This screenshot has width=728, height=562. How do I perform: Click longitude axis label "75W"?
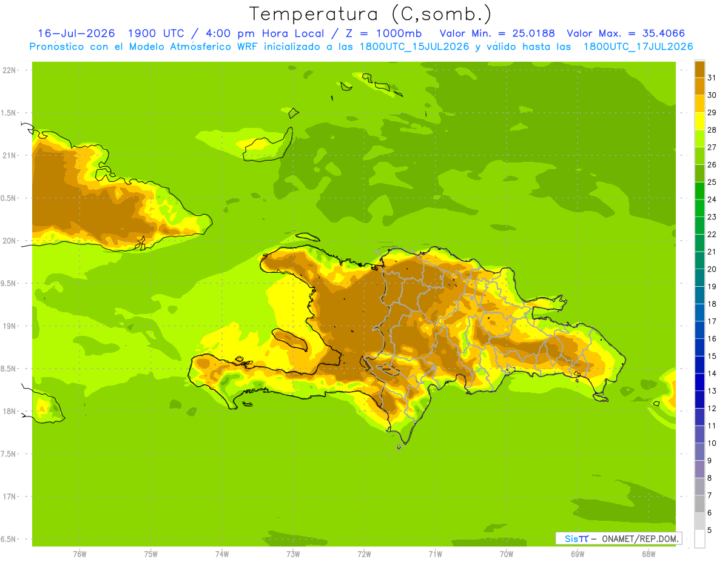(150, 555)
